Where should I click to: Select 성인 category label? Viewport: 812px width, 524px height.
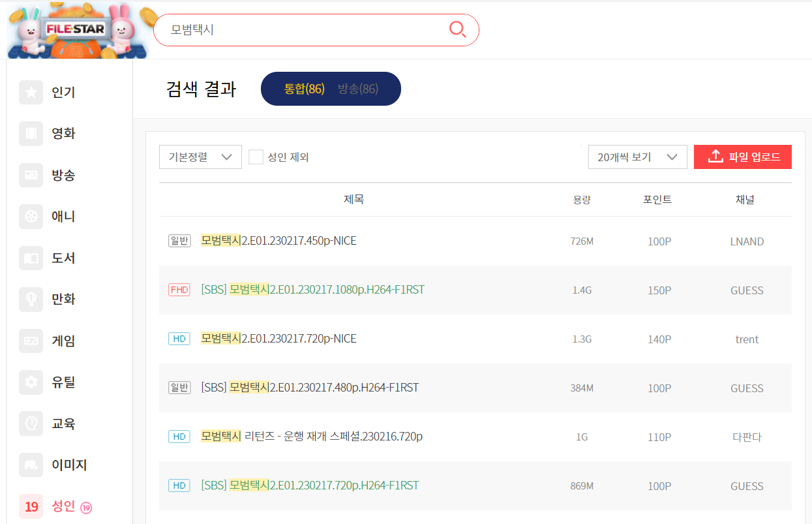pos(63,506)
